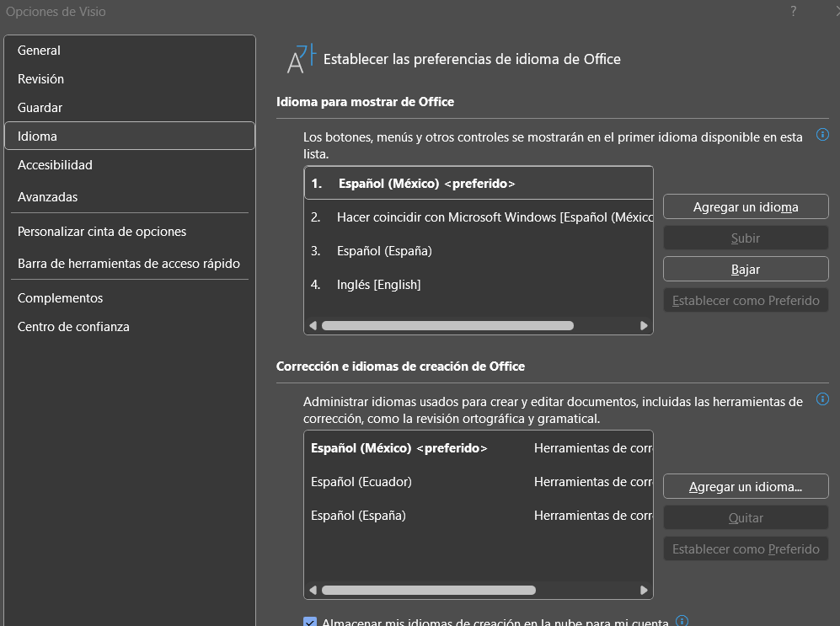Select authoring language Español (España)
The image size is (840, 626).
479,515
